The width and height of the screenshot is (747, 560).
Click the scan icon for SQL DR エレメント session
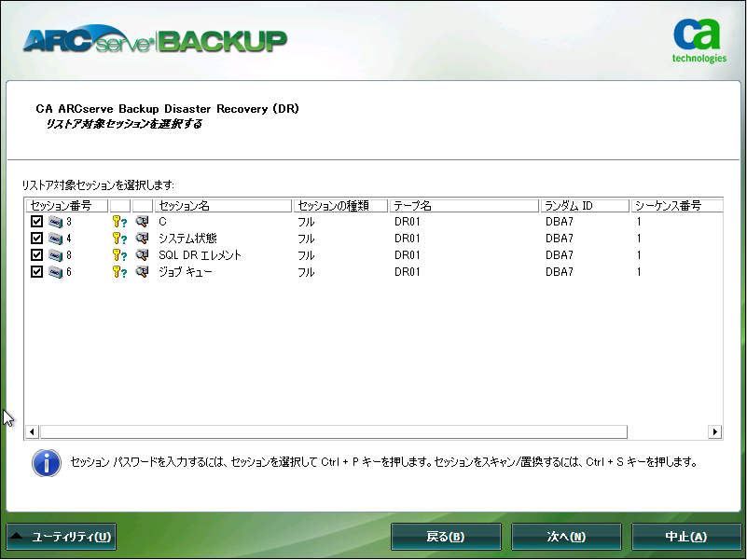142,254
